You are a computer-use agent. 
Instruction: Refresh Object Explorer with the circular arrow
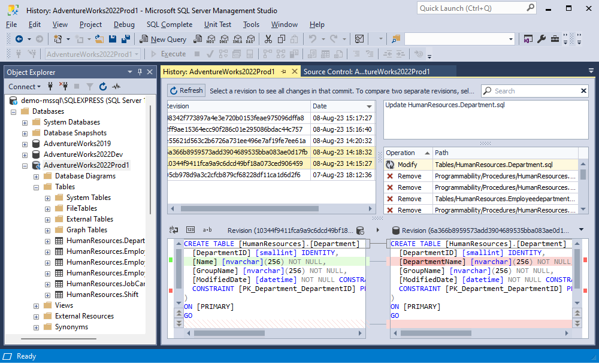pyautogui.click(x=103, y=87)
